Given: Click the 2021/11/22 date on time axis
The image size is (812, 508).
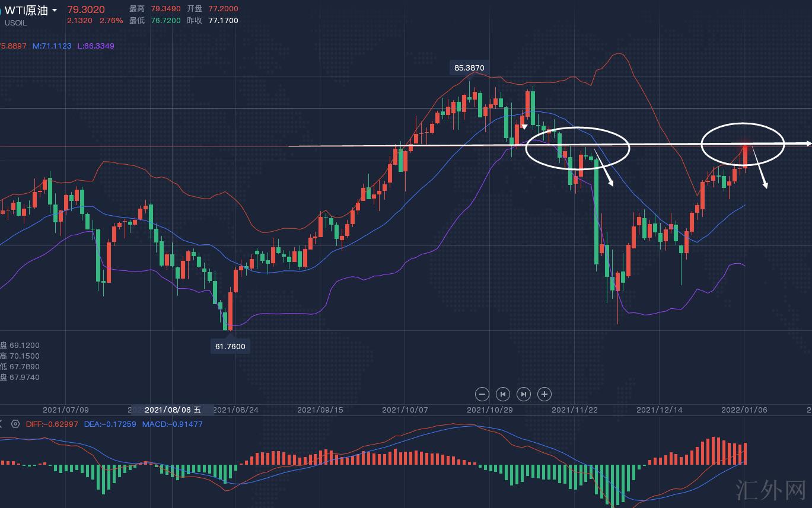Looking at the screenshot, I should click(575, 410).
